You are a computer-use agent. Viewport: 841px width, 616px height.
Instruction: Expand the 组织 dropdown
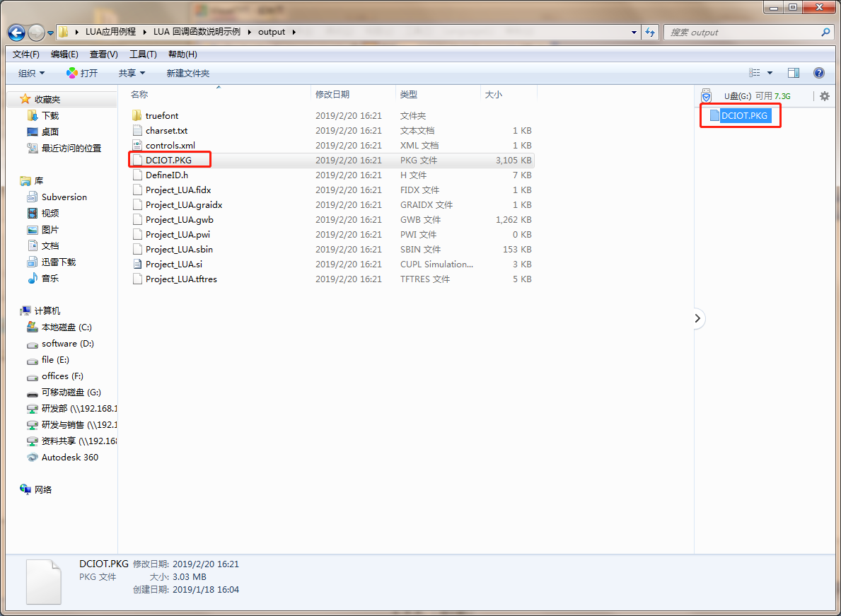(31, 73)
